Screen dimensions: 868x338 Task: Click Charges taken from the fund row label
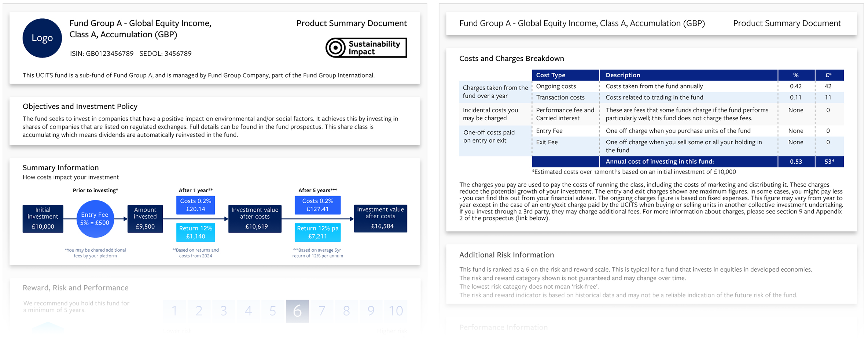(x=496, y=92)
